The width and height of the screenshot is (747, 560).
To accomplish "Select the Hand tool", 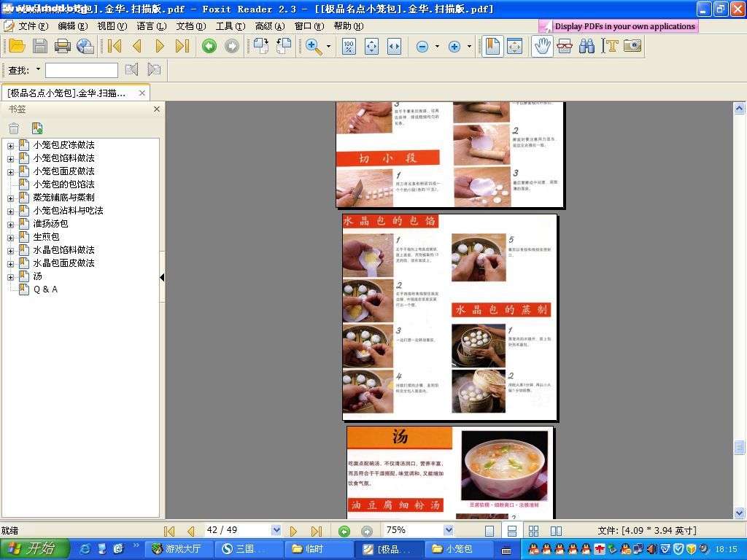I will (542, 47).
